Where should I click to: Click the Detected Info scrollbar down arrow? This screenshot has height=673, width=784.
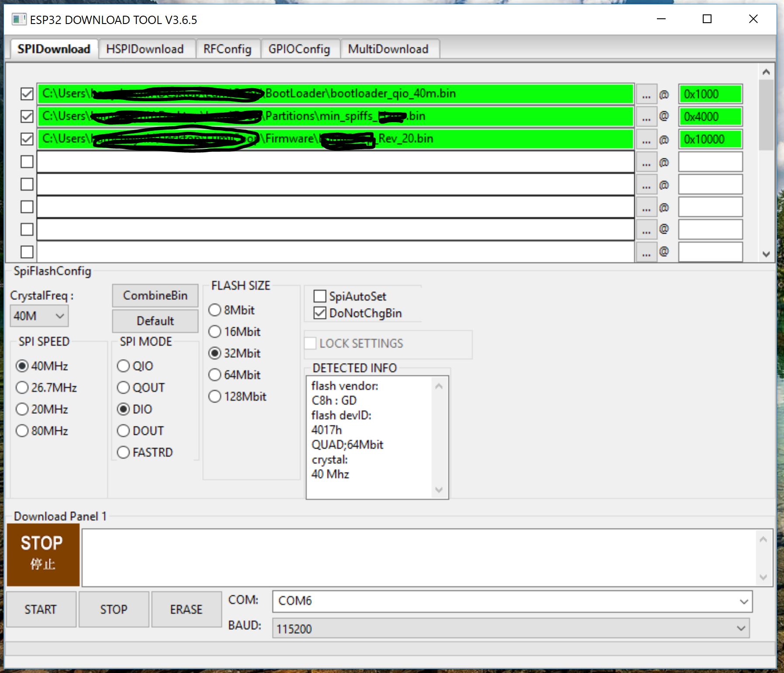[x=439, y=490]
